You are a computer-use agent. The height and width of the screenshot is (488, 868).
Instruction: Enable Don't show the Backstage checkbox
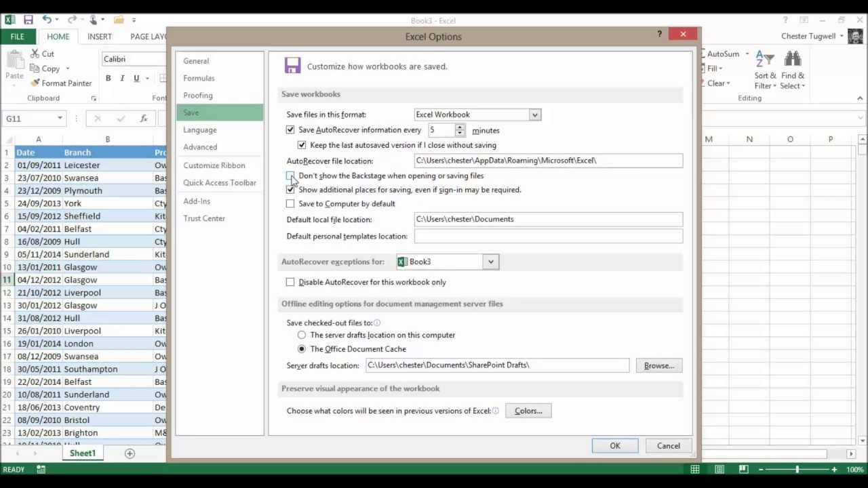pos(290,176)
